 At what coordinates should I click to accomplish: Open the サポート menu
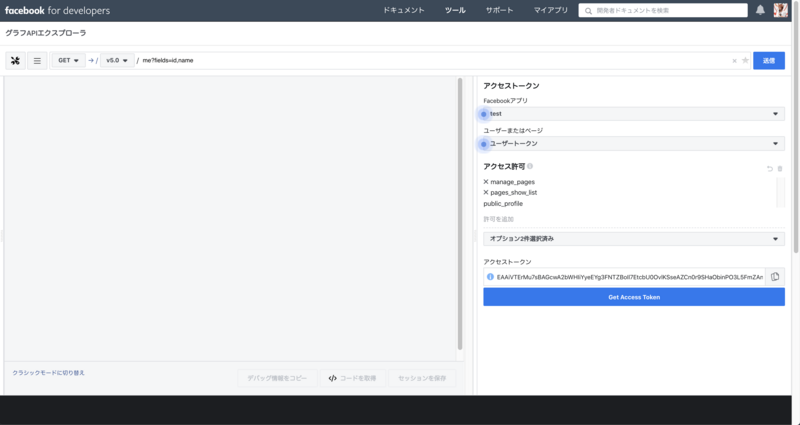[x=499, y=10]
